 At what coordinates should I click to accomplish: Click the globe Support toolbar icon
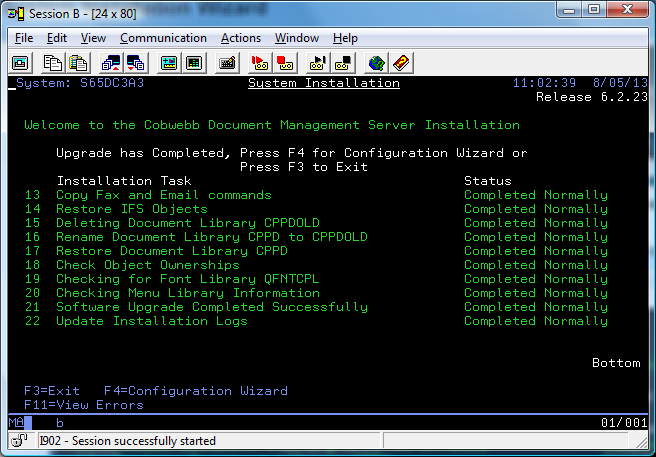pos(376,63)
